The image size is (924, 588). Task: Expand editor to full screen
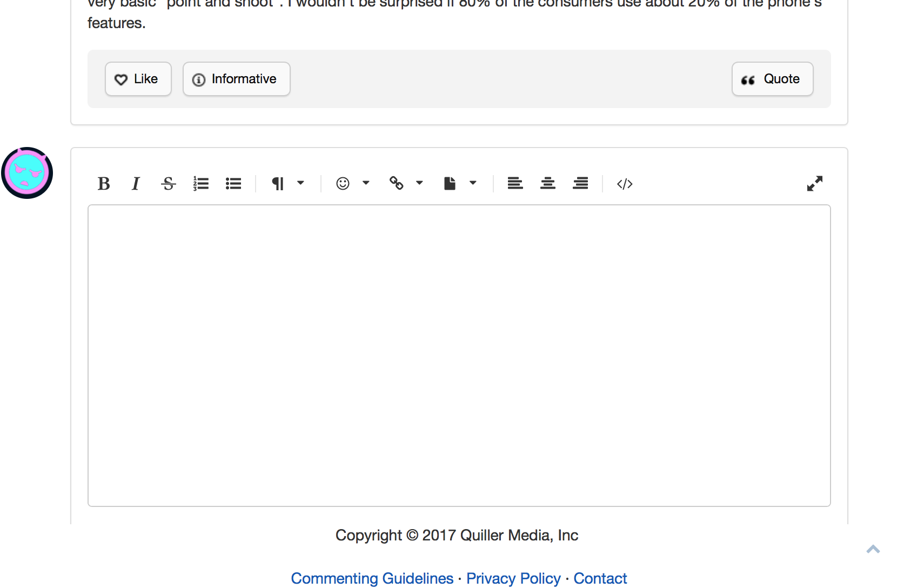point(814,184)
